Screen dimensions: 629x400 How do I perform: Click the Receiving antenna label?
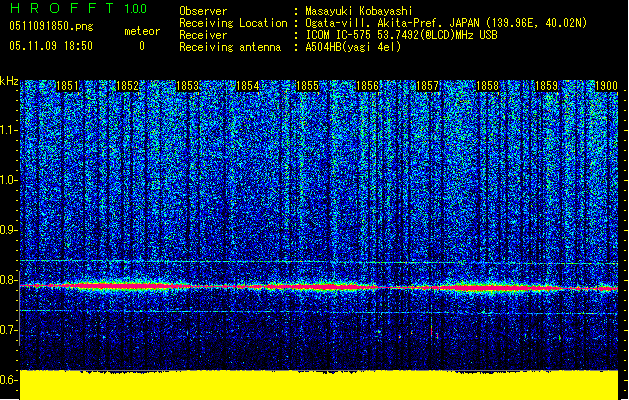pos(230,47)
